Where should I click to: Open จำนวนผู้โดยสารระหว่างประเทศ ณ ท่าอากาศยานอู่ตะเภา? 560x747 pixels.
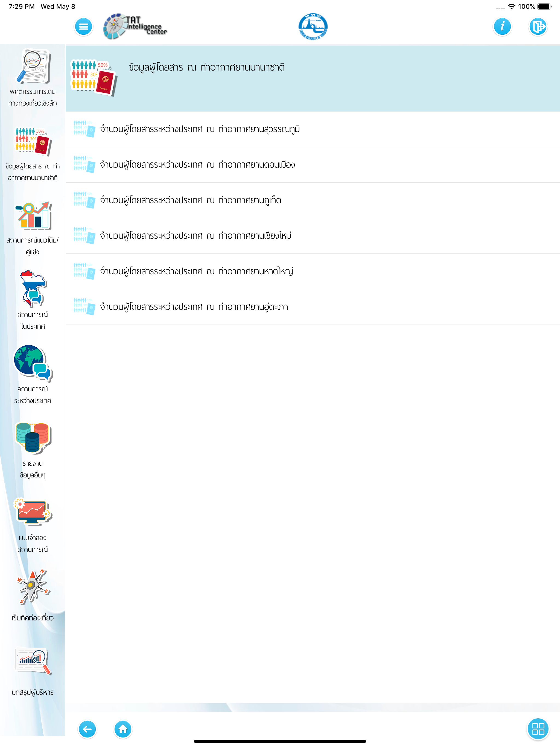click(x=313, y=307)
